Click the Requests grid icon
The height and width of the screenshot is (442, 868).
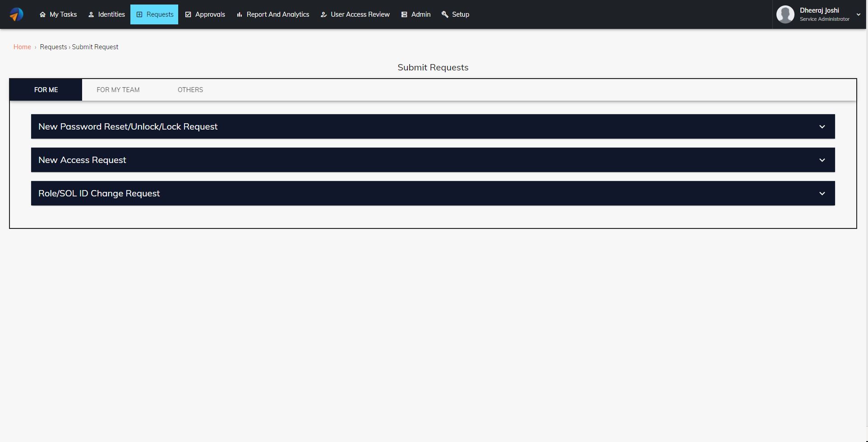(139, 14)
